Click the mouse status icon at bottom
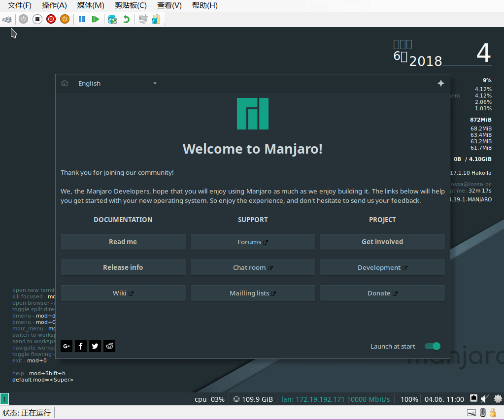The width and height of the screenshot is (504, 420). (482, 413)
